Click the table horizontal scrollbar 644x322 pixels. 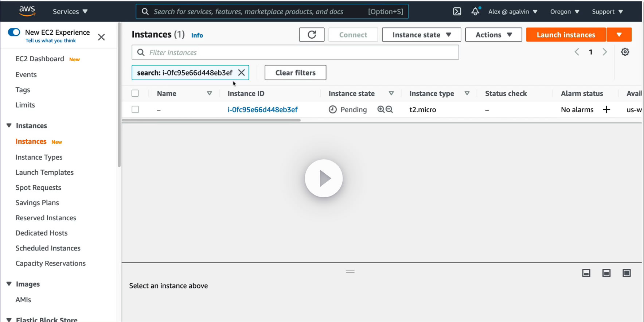click(x=211, y=120)
